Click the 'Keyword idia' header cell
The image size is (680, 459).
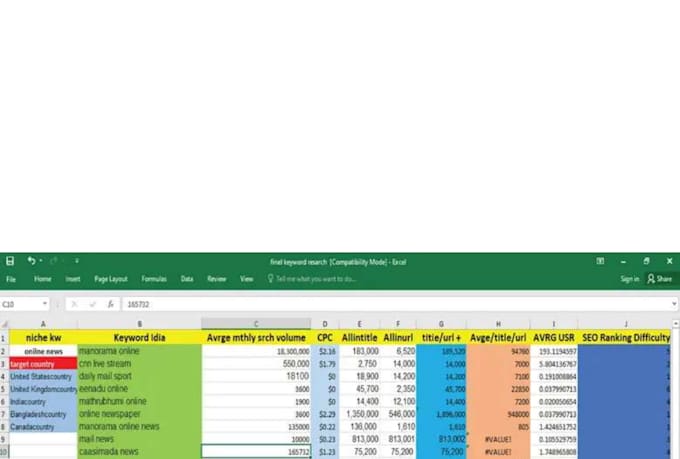pyautogui.click(x=140, y=338)
